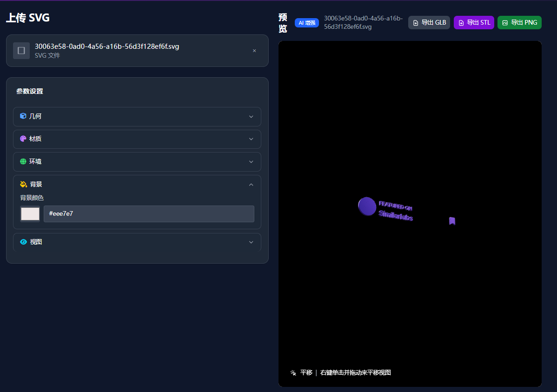Click the cyan eye 视图 icon

pos(24,242)
